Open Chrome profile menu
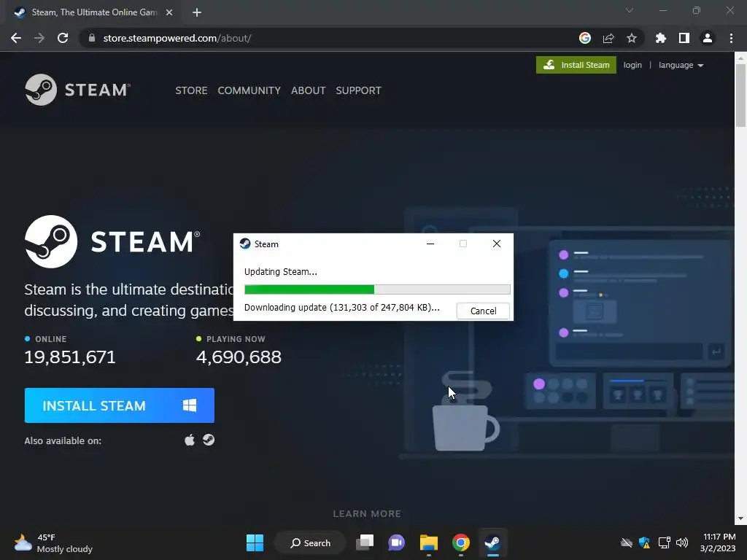This screenshot has width=747, height=560. [708, 38]
